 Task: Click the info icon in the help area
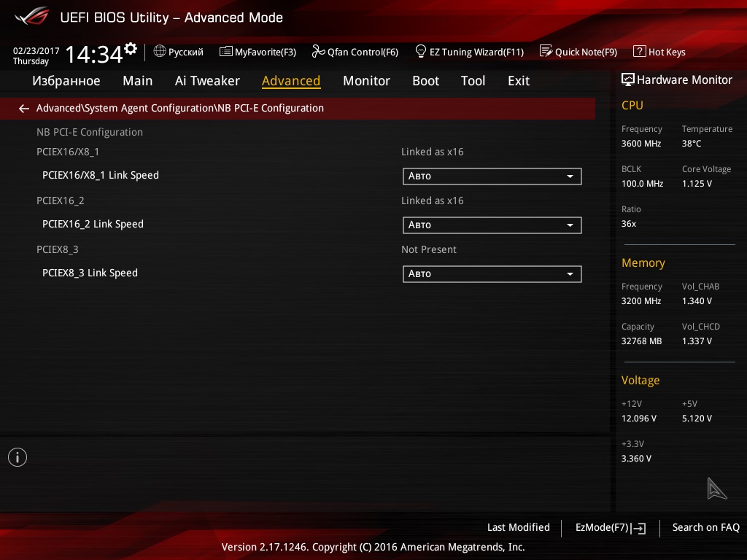click(18, 457)
